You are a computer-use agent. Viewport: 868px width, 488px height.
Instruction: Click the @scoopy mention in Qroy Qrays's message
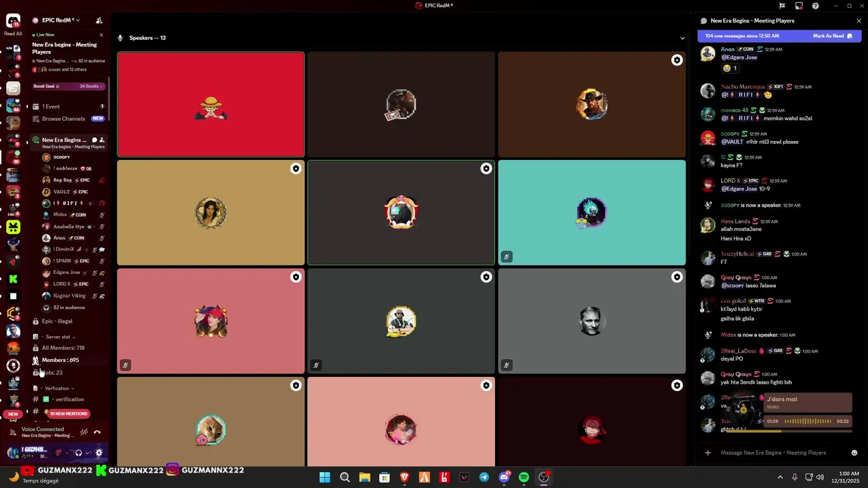pos(732,285)
